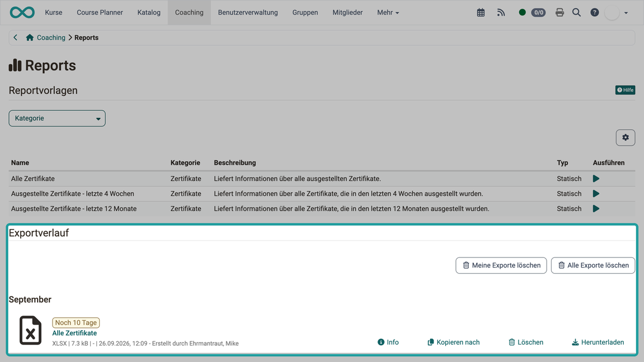Click export metadata line 'XLSX | 7.3 kB'
Image resolution: width=644 pixels, height=362 pixels.
(146, 344)
